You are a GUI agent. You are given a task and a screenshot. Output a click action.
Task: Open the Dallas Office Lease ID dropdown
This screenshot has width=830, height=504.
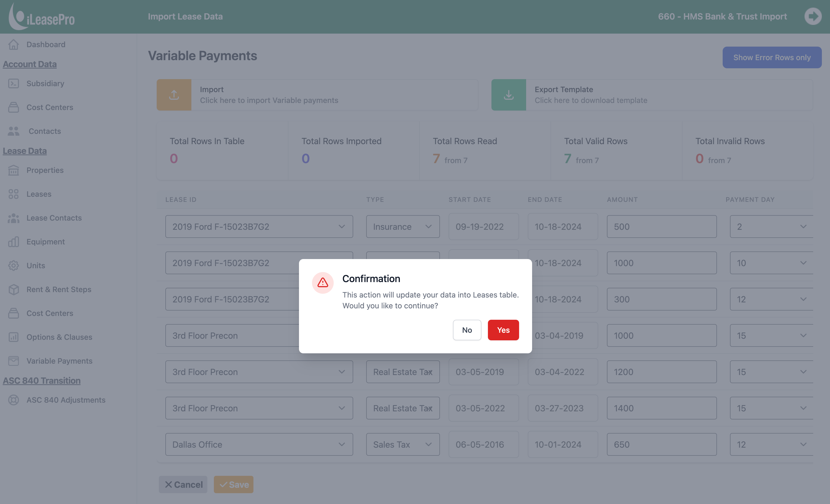(259, 444)
